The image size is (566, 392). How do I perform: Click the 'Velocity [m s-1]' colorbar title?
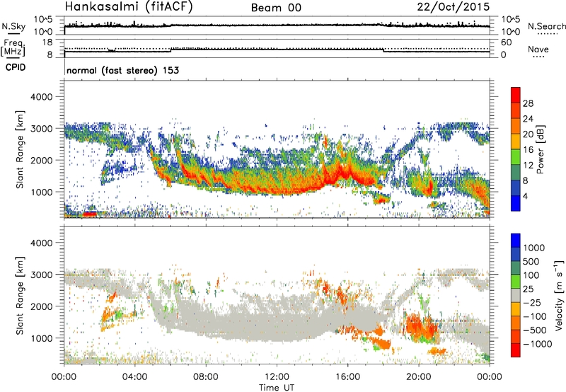pos(559,295)
